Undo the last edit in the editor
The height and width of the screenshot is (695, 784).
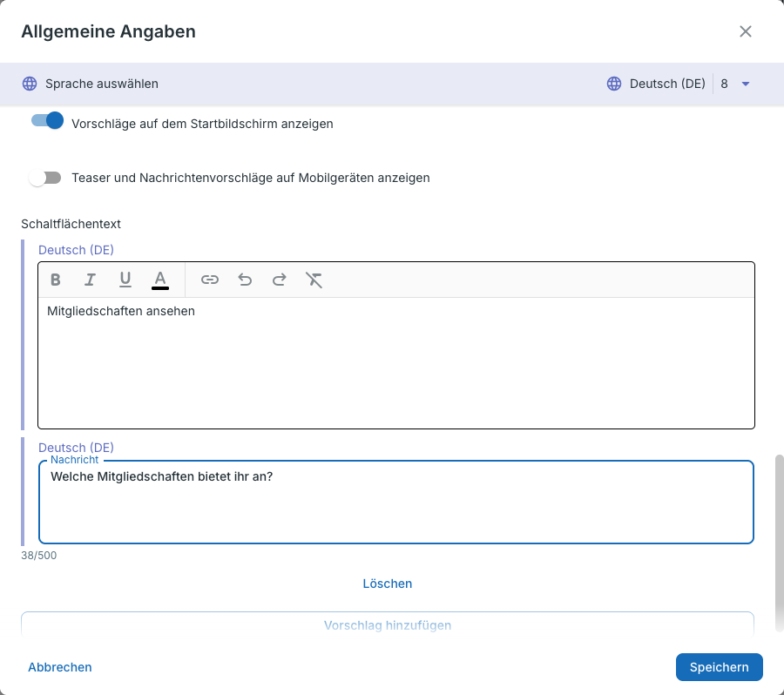(x=245, y=280)
